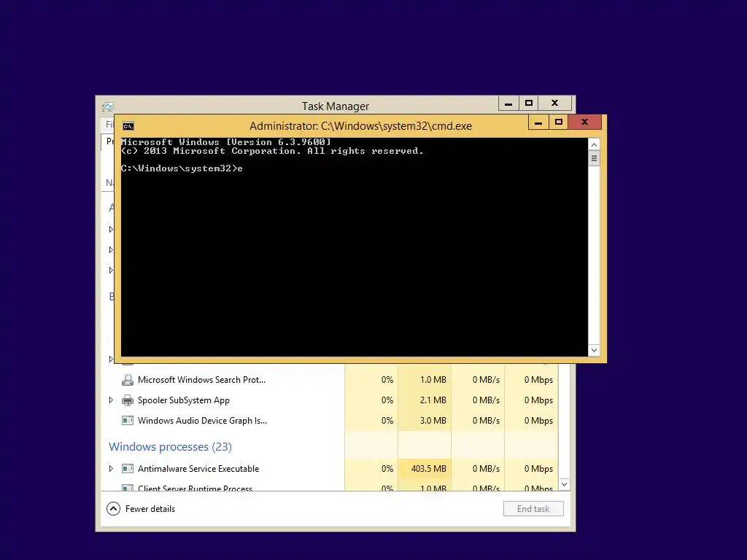Expand the Spooler SubSystem App process
Viewport: 747px width, 560px height.
coord(111,400)
